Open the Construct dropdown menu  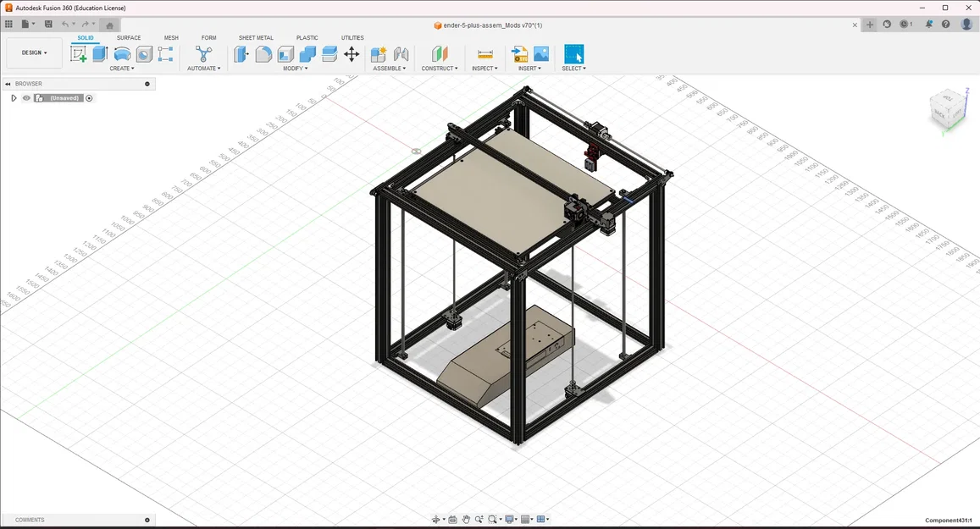pos(440,69)
